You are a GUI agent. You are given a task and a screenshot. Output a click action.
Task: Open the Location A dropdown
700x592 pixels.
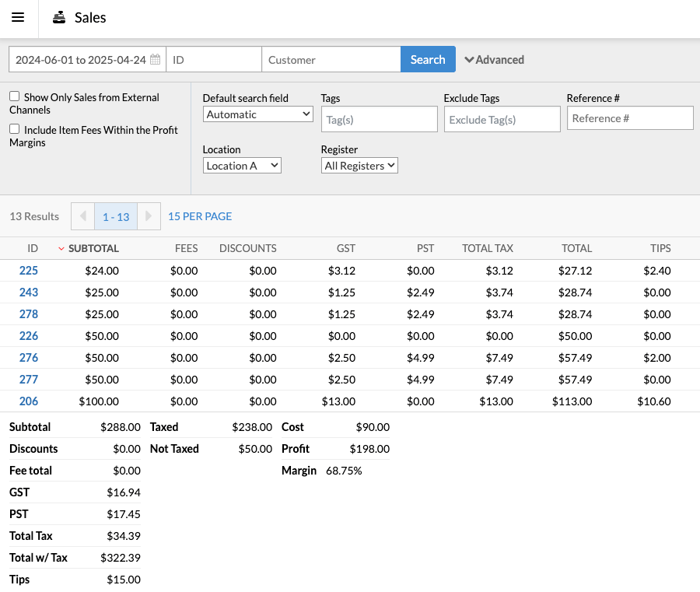tap(242, 166)
